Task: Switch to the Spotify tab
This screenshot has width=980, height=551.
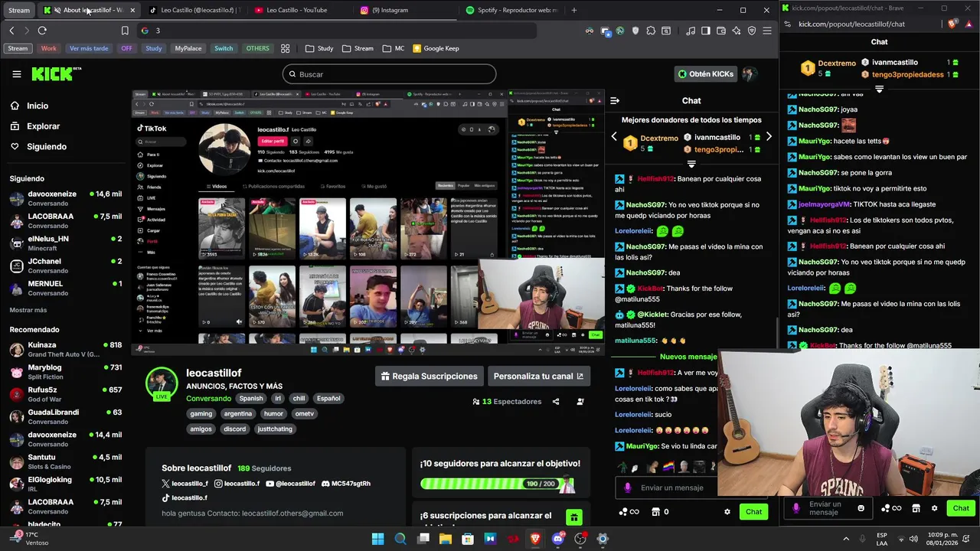Action: 511,10
